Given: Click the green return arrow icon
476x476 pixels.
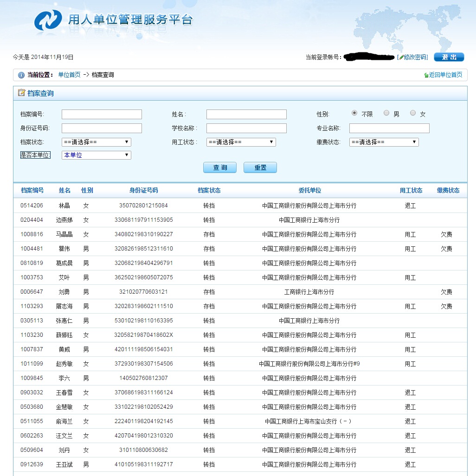Looking at the screenshot, I should (426, 75).
